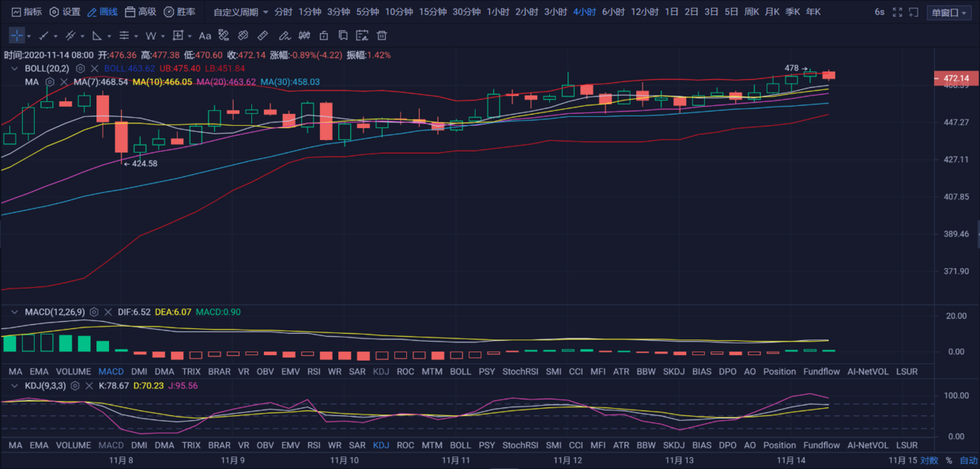Image resolution: width=980 pixels, height=469 pixels.
Task: Select RSI in the MACD panel tabs
Action: pyautogui.click(x=314, y=371)
